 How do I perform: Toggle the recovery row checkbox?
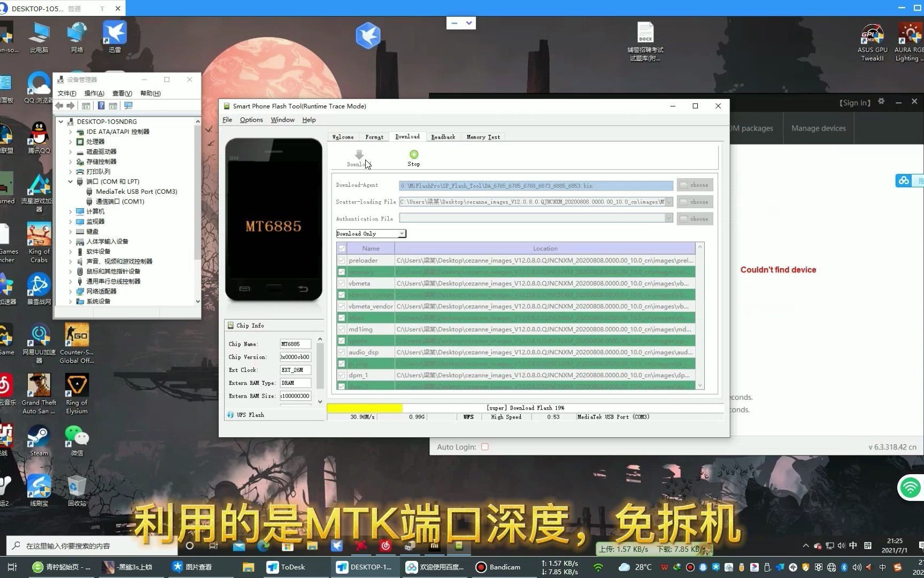pyautogui.click(x=342, y=272)
